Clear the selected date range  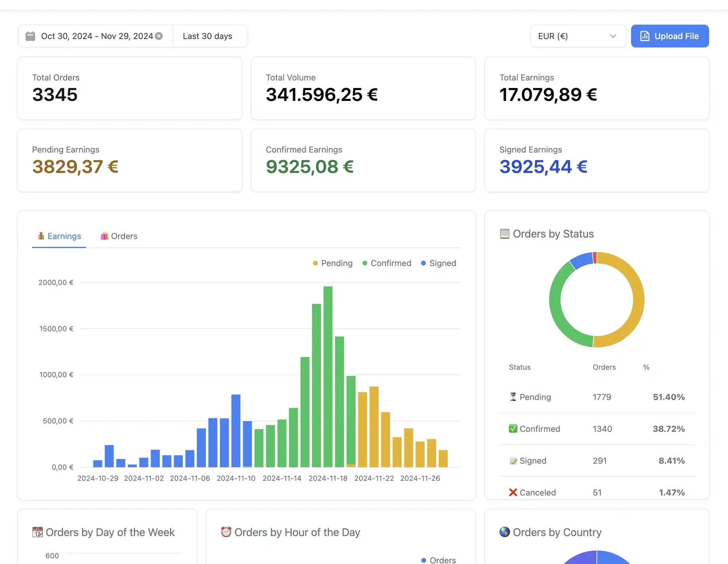(x=159, y=36)
